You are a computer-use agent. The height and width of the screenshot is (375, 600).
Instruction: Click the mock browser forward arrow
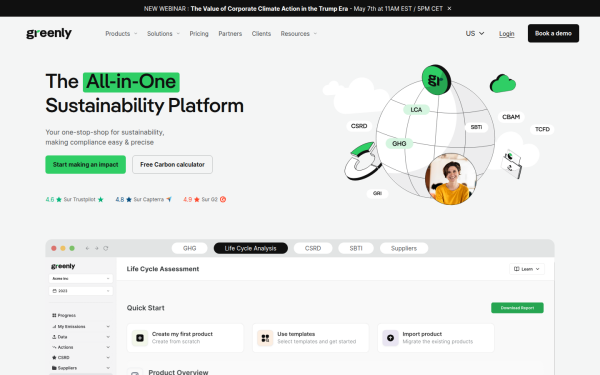click(x=96, y=248)
